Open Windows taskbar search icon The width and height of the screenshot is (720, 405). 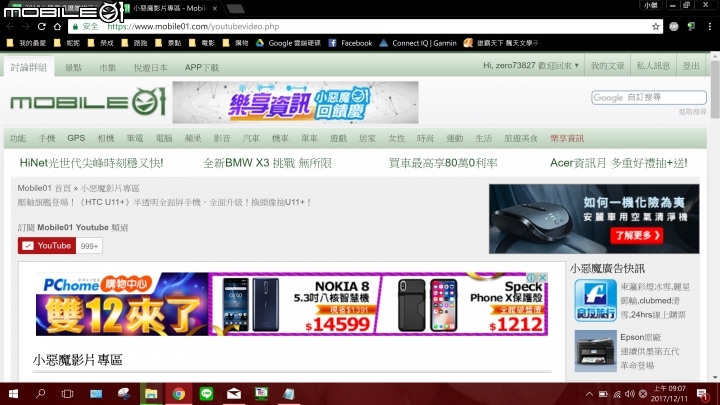(x=40, y=394)
